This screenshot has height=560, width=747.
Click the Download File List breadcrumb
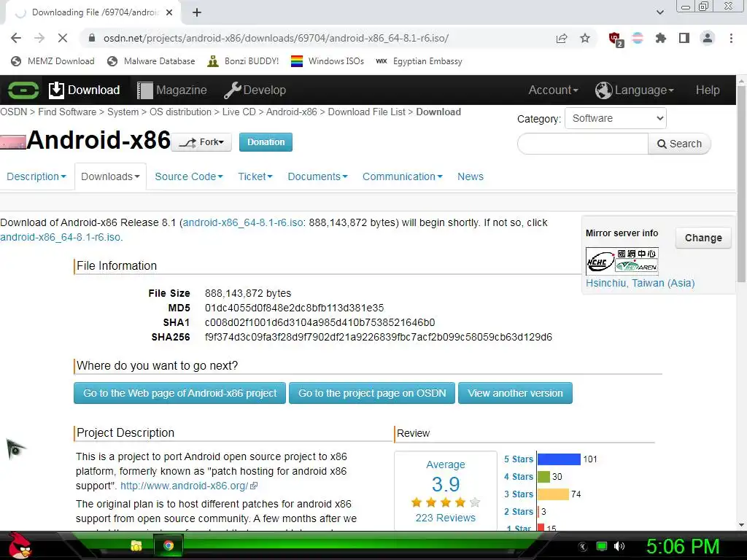(x=367, y=112)
